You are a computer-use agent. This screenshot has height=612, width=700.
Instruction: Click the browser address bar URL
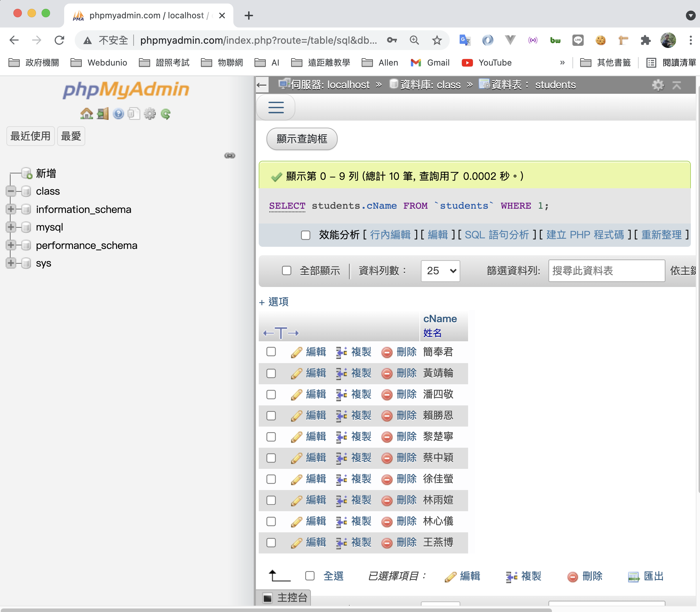[258, 40]
